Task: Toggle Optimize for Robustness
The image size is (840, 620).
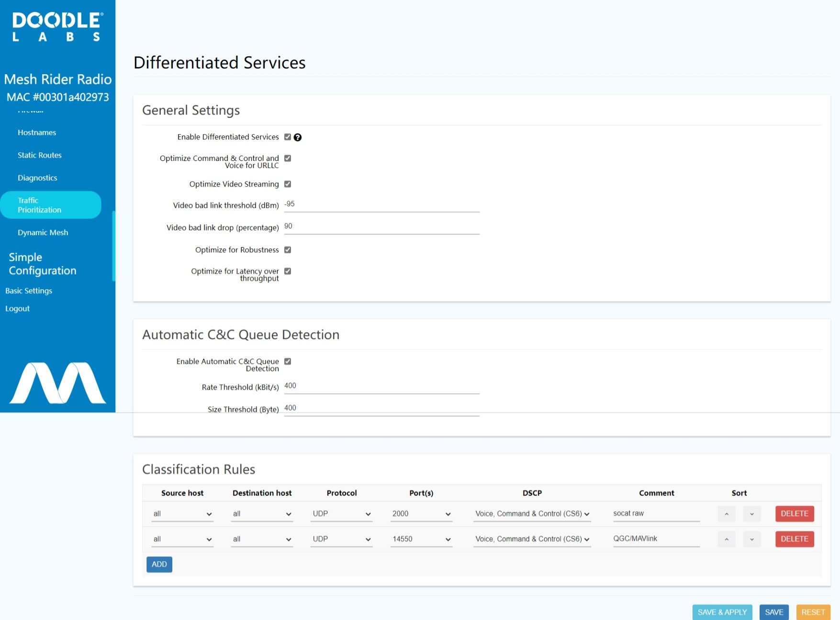Action: tap(288, 249)
